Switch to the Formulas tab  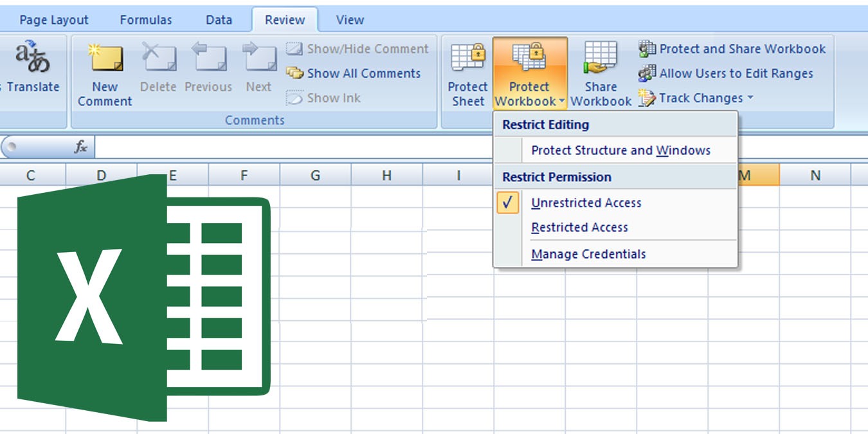coord(145,20)
